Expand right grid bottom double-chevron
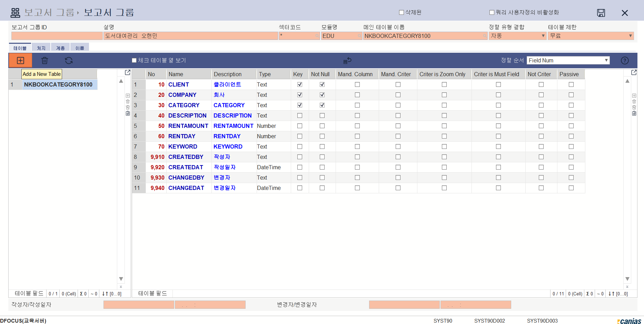This screenshot has height=324, width=644. pyautogui.click(x=627, y=286)
